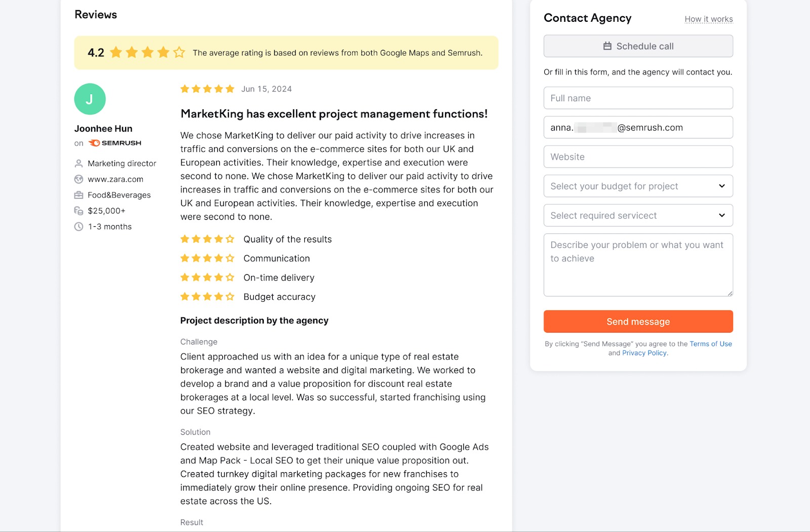Image resolution: width=810 pixels, height=532 pixels.
Task: Open the project budget dropdown
Action: (637, 186)
